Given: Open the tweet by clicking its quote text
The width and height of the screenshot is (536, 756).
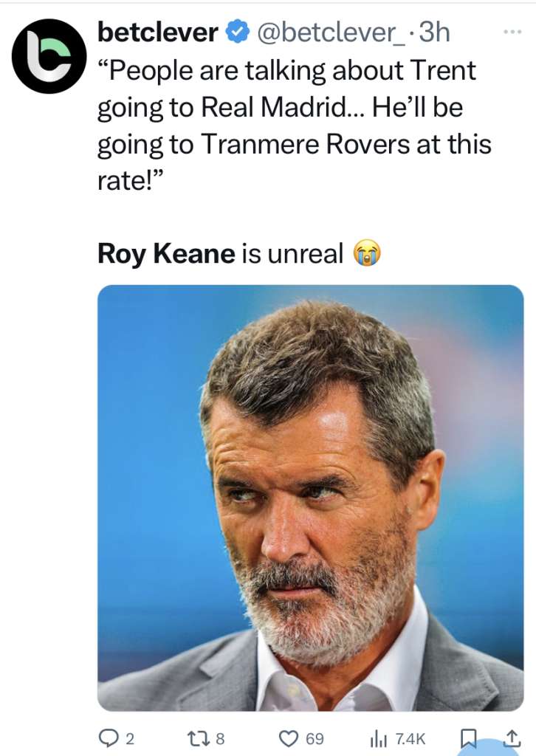Looking at the screenshot, I should point(294,108).
